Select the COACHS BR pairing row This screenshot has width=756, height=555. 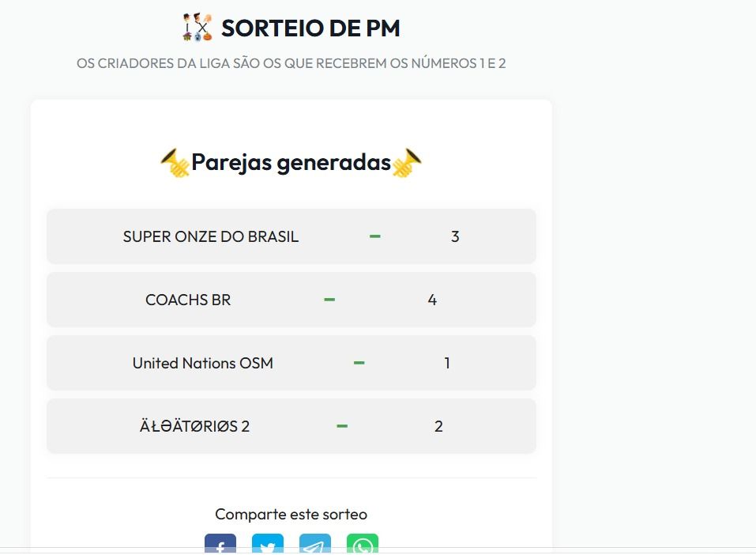click(x=291, y=299)
